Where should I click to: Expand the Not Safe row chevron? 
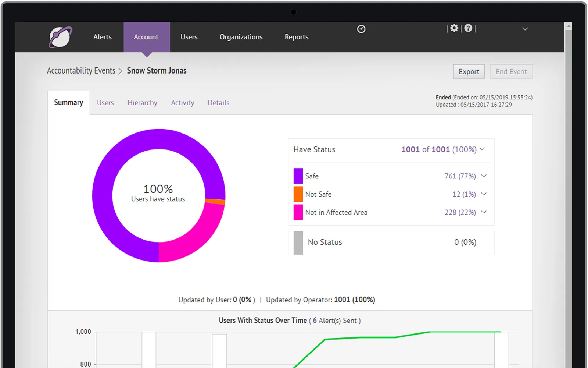pos(484,194)
